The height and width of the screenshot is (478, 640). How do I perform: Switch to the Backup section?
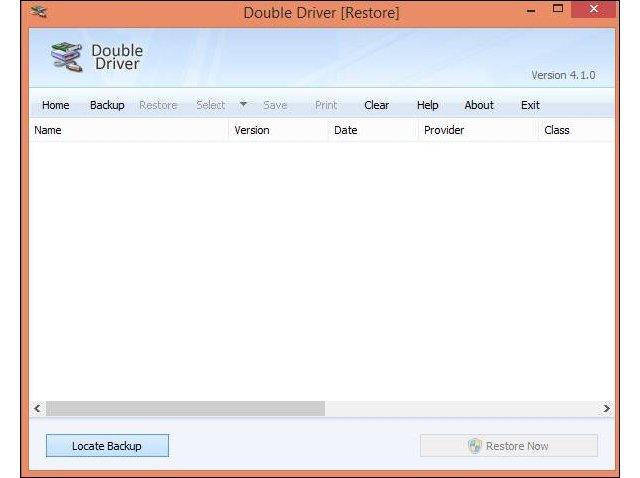[x=107, y=105]
